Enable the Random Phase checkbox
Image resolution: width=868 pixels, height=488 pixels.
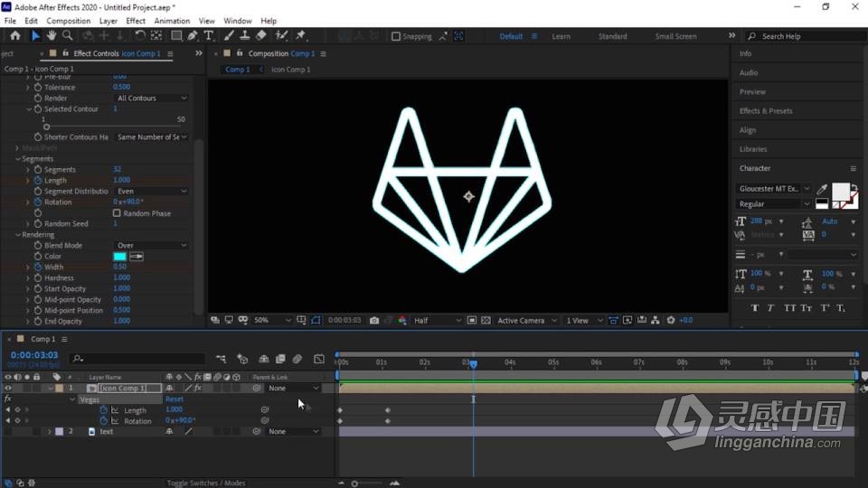[x=117, y=213]
